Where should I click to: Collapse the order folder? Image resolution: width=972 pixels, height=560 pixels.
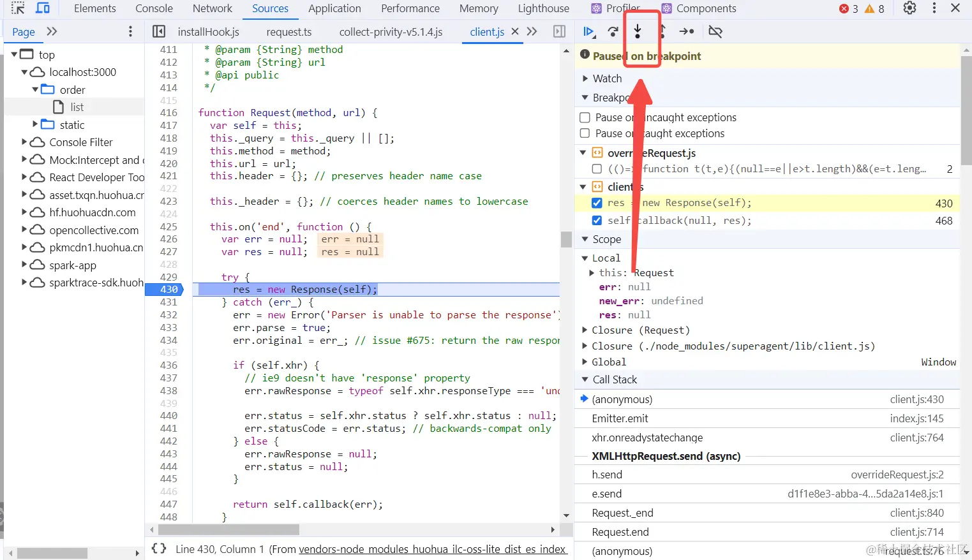pos(35,90)
